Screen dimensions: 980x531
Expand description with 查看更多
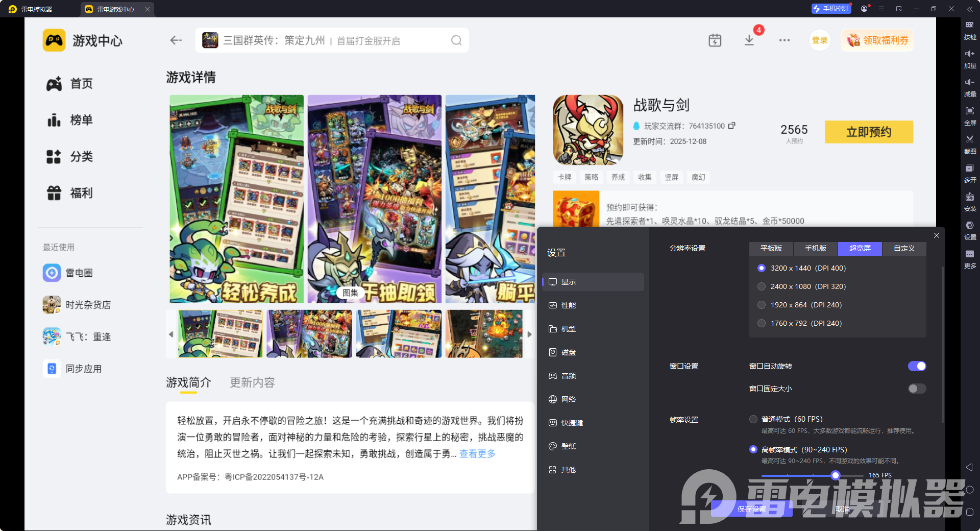(x=477, y=453)
